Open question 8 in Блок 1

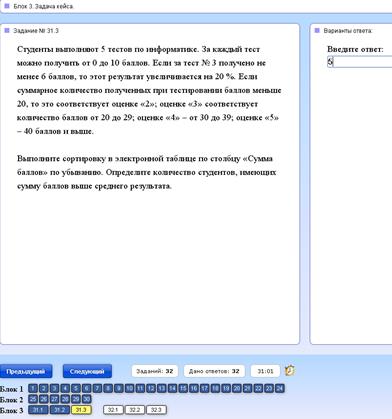point(108,388)
